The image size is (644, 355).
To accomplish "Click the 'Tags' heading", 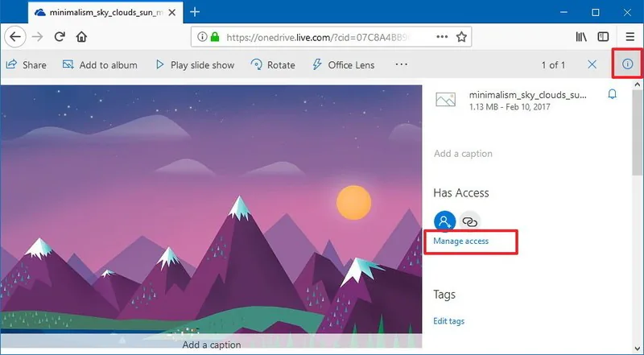I will [x=444, y=295].
